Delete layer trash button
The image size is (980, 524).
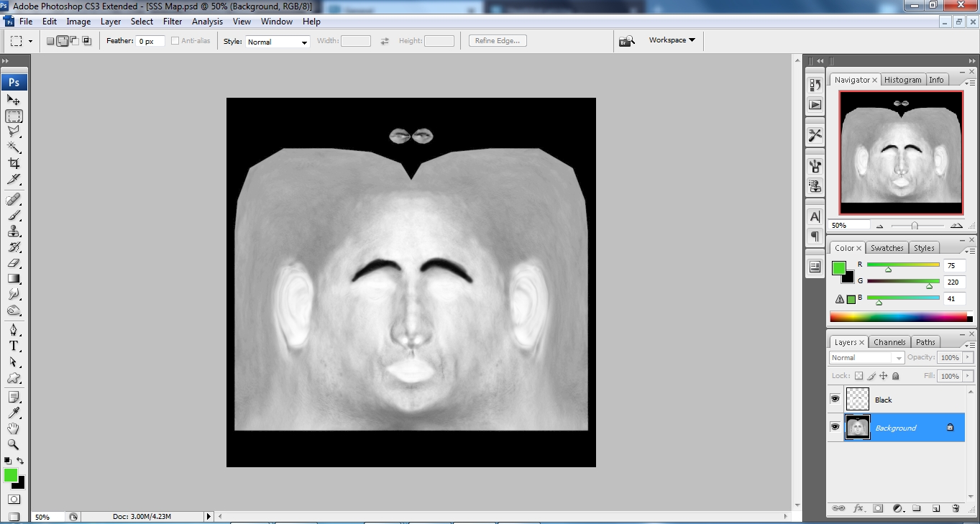click(956, 508)
